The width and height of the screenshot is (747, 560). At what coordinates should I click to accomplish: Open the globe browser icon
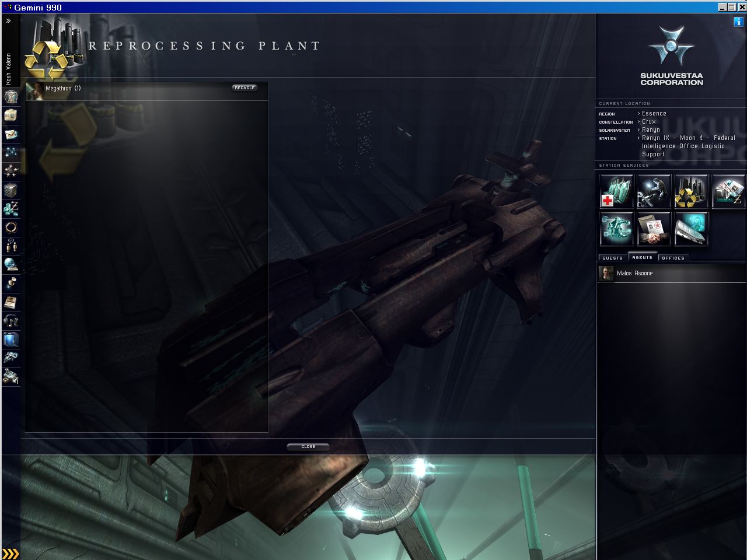click(x=11, y=265)
